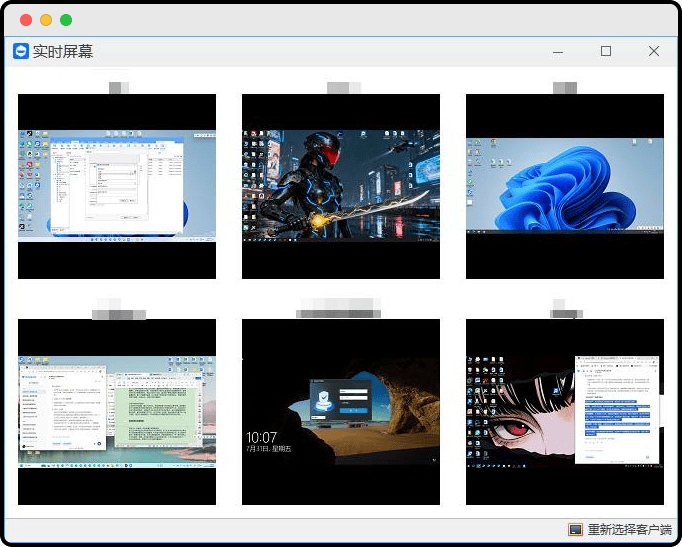Image resolution: width=682 pixels, height=547 pixels.
Task: Open the top-left client screen with the dialog windows
Action: [x=117, y=186]
